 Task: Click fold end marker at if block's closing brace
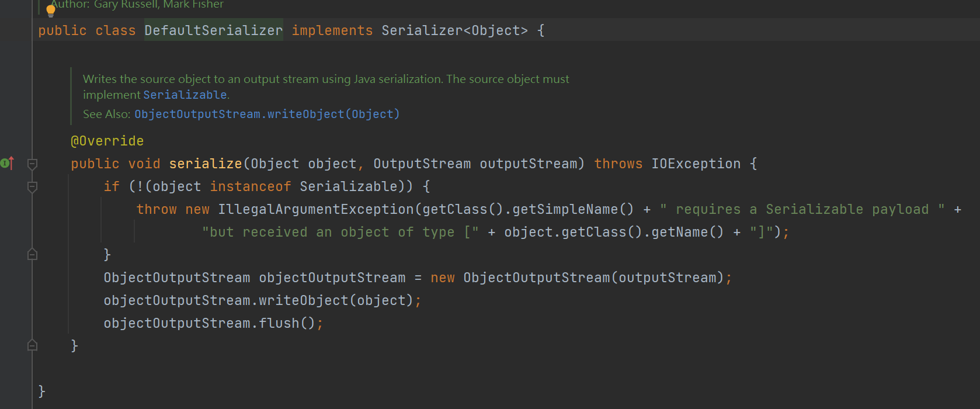point(33,254)
